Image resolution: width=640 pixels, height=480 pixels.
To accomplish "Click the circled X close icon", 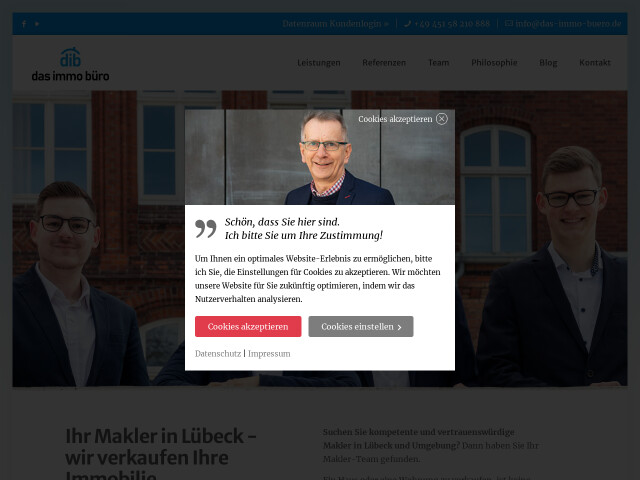I will click(x=442, y=119).
